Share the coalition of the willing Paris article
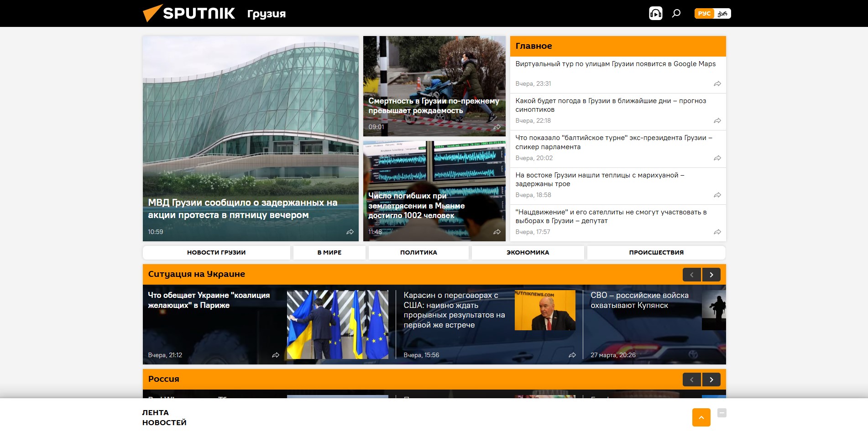 [276, 355]
